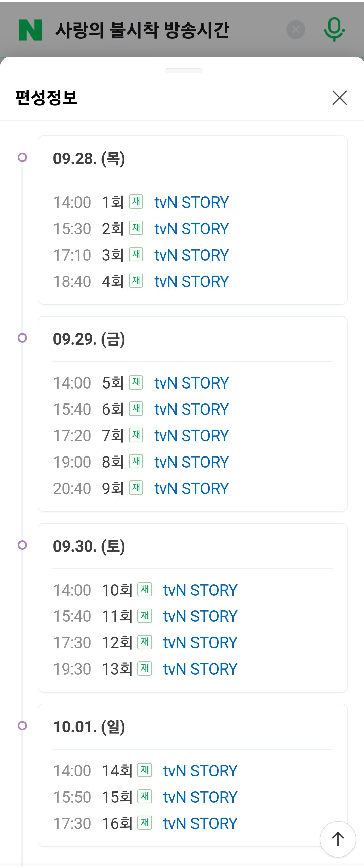Screen dimensions: 364x868
Task: Click the 재 rerun badge beside 1회
Action: pyautogui.click(x=136, y=202)
